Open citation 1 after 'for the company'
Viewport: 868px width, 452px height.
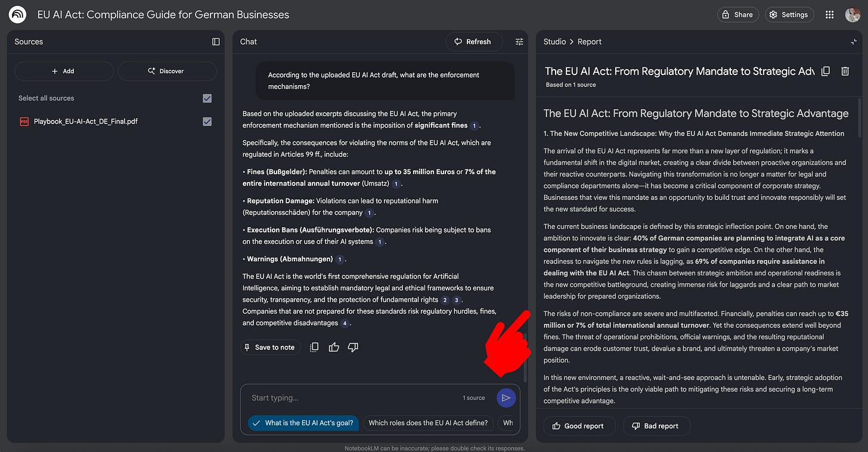tap(370, 213)
